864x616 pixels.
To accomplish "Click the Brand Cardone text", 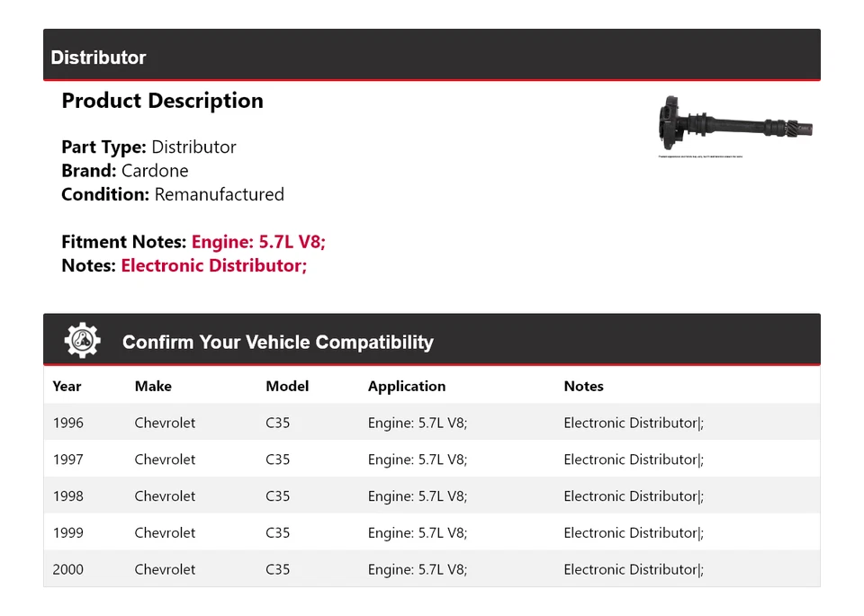I will pyautogui.click(x=125, y=171).
